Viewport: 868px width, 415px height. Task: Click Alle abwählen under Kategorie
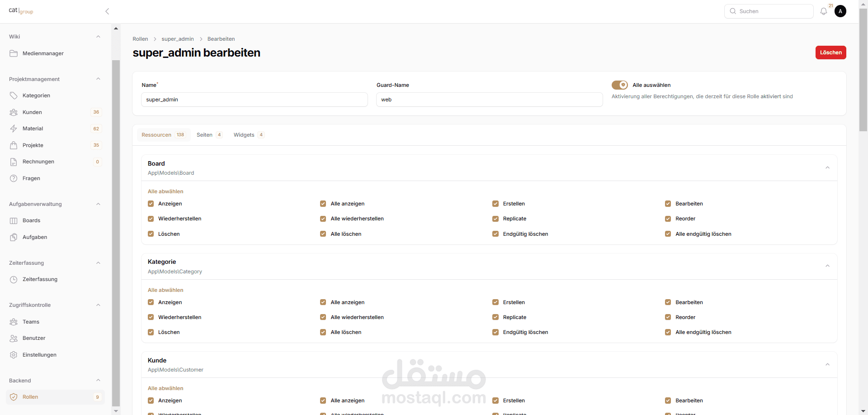(x=165, y=290)
